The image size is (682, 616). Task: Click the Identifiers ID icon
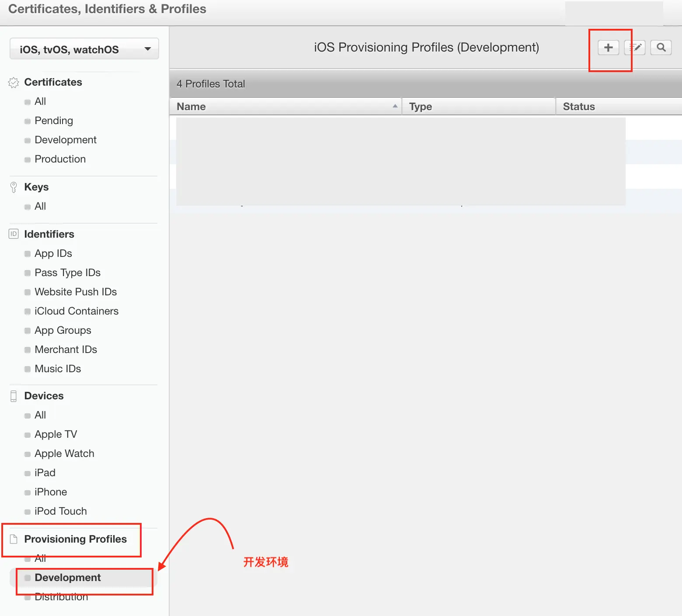click(14, 234)
